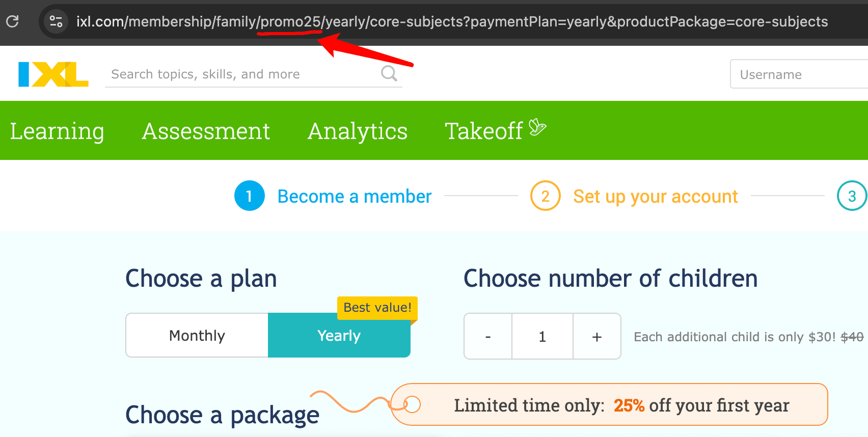
Task: Decrease the number of children
Action: (487, 336)
